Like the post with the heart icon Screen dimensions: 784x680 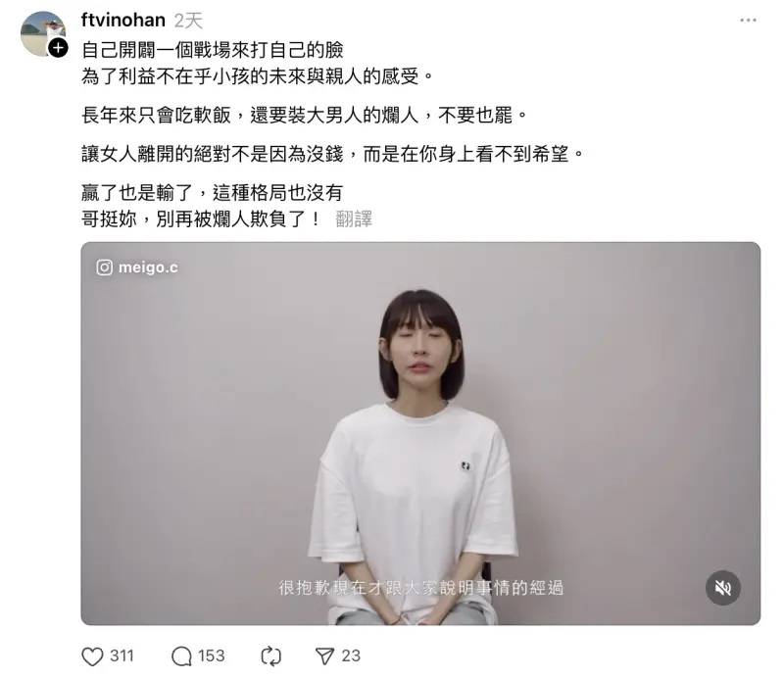92,656
